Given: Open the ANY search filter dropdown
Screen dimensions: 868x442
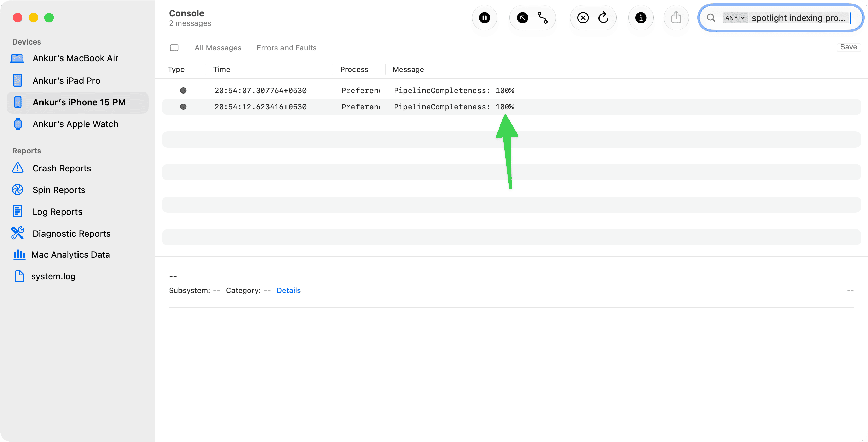Looking at the screenshot, I should click(x=735, y=18).
